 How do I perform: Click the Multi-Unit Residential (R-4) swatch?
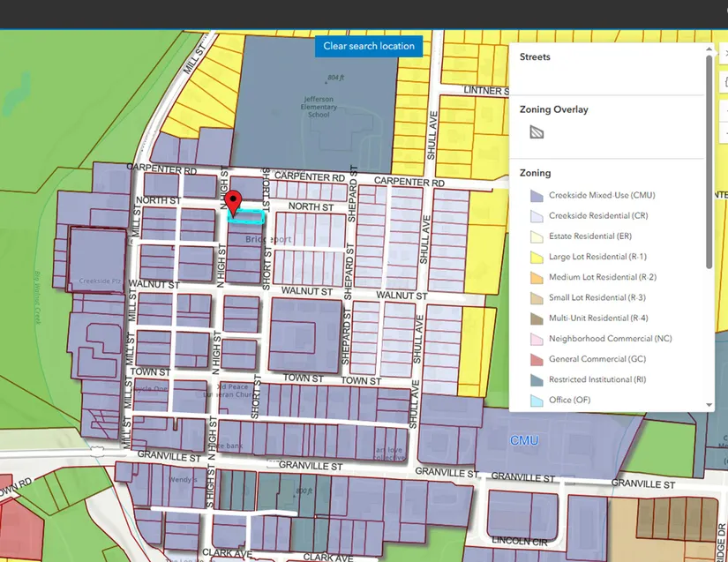[x=537, y=318]
